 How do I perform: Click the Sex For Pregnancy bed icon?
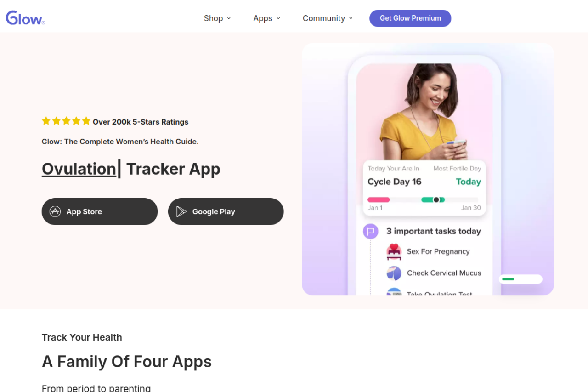click(x=394, y=252)
